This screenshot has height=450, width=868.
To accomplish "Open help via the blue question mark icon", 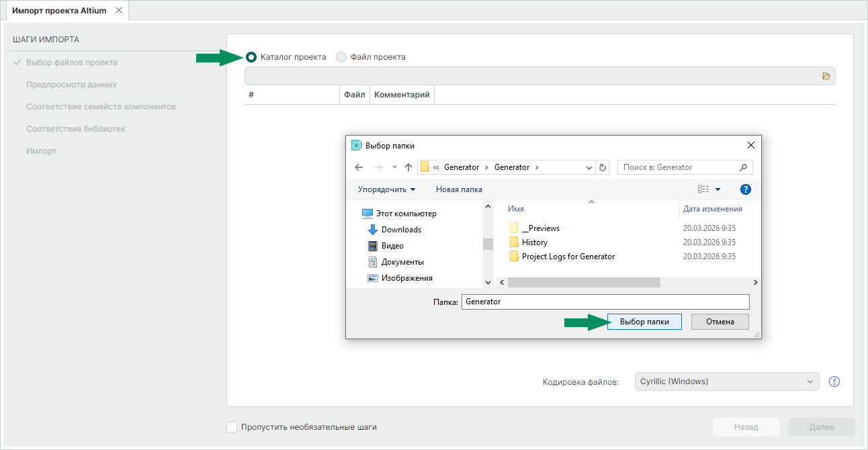I will 745,189.
